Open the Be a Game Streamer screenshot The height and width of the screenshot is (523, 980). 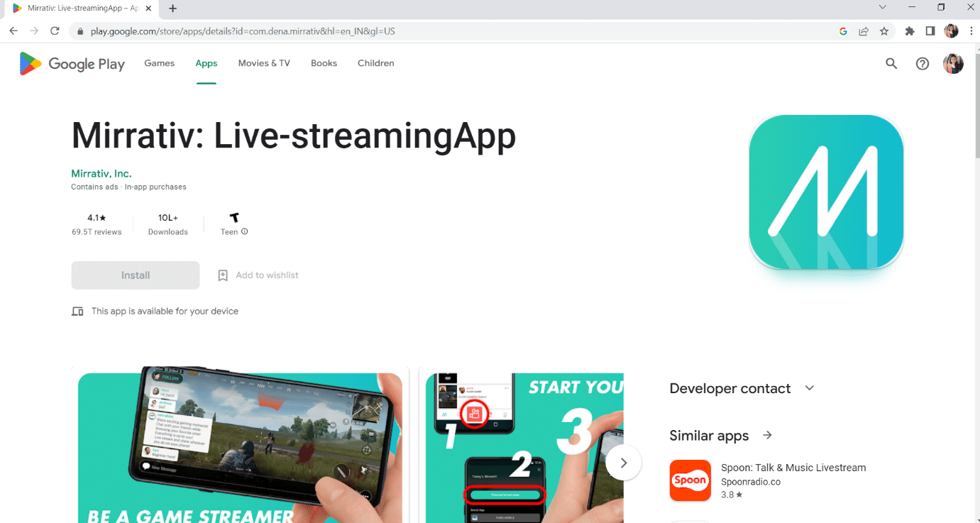[240, 445]
